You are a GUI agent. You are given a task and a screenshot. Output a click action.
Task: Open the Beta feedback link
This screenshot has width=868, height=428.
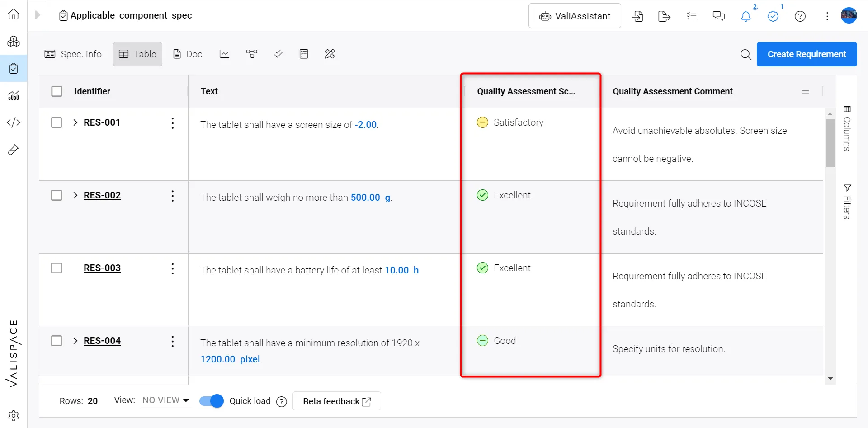(337, 401)
